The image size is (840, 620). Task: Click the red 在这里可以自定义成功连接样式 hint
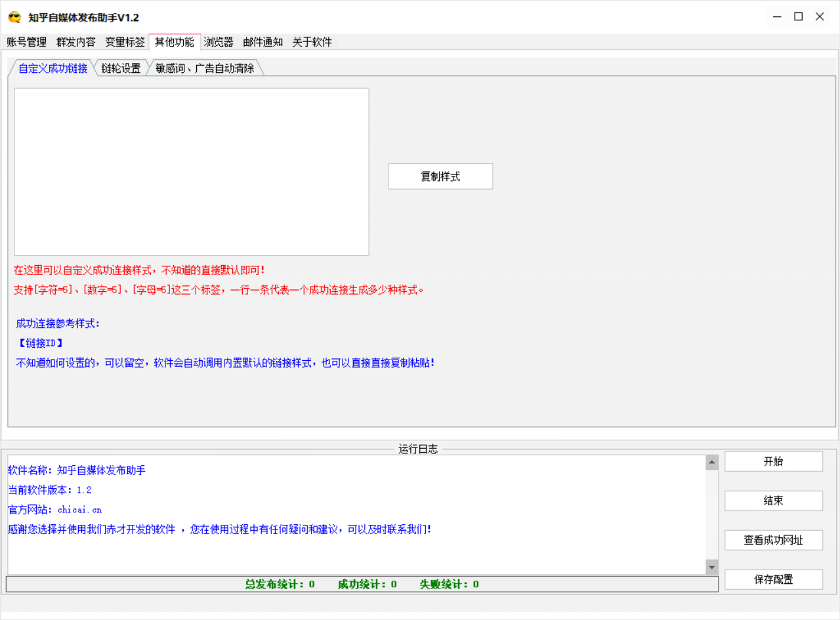[139, 270]
